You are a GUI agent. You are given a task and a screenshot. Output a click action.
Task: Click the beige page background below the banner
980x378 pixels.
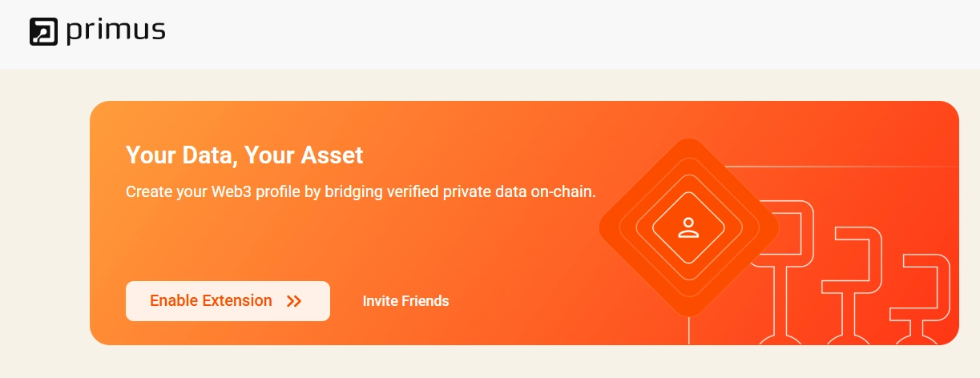(x=481, y=362)
